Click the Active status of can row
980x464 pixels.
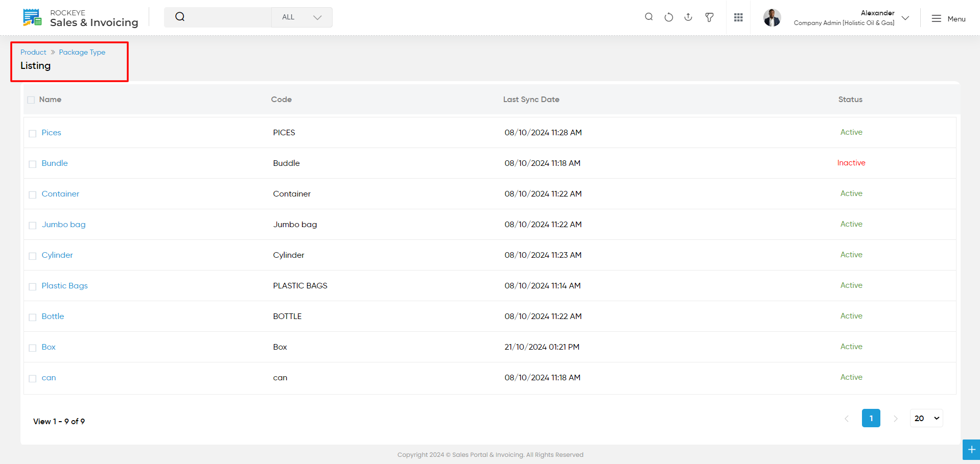(851, 377)
